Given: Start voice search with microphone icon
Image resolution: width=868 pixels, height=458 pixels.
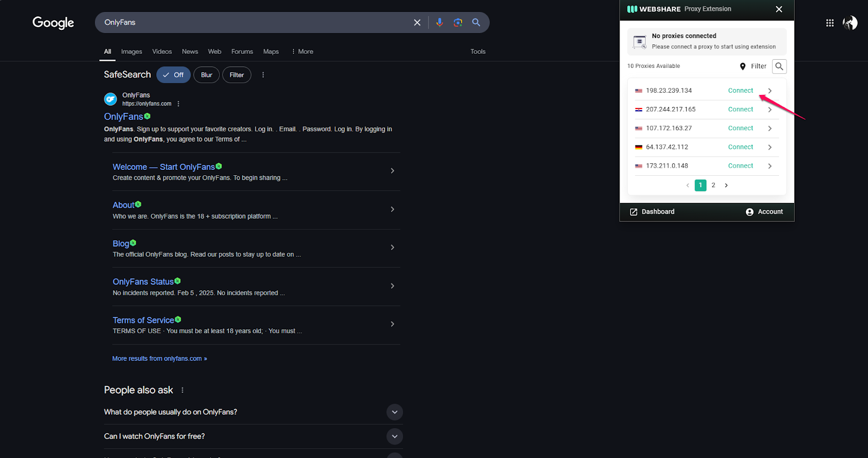Looking at the screenshot, I should click(x=439, y=22).
